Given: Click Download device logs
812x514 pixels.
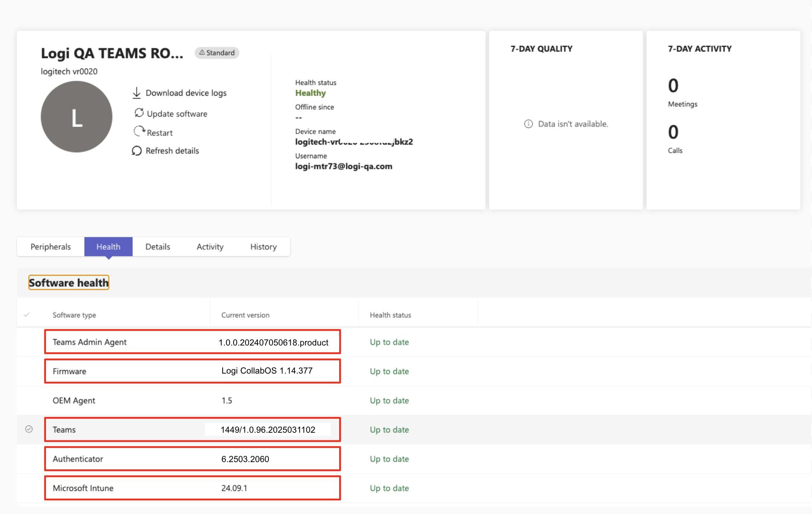Looking at the screenshot, I should pos(186,93).
